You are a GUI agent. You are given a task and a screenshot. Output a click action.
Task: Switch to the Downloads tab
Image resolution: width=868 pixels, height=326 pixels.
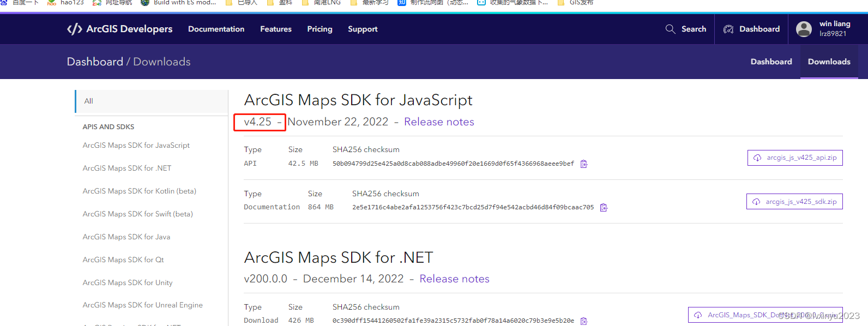829,62
